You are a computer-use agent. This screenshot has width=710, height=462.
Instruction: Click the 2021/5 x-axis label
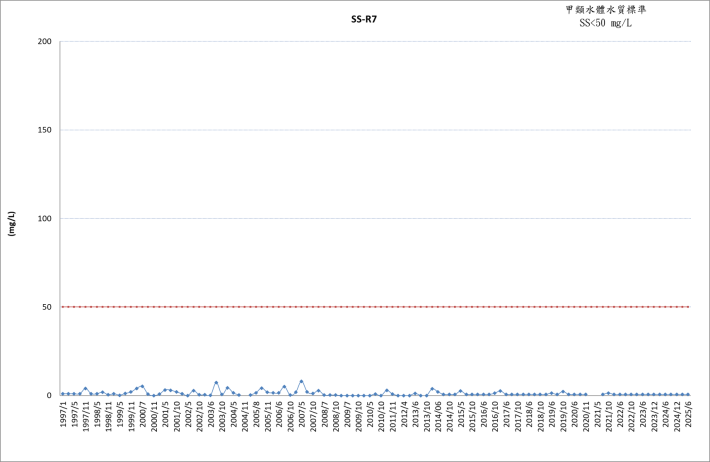pos(597,413)
